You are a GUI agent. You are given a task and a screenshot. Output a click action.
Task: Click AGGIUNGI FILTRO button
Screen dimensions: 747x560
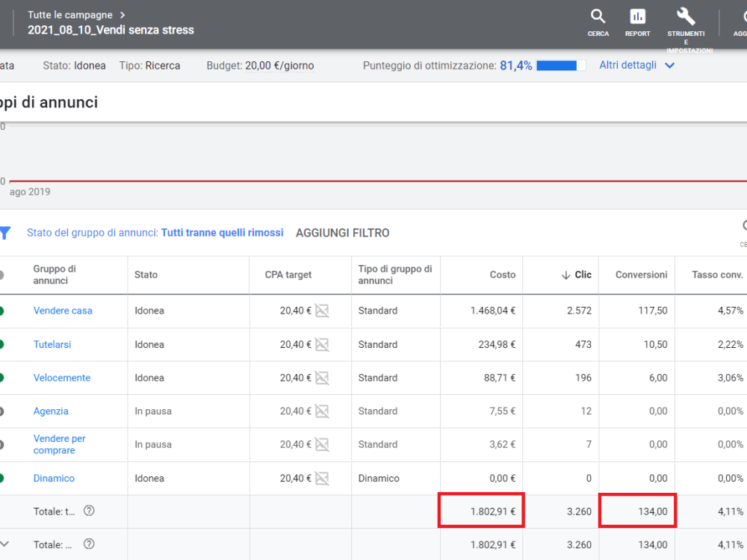(x=343, y=233)
